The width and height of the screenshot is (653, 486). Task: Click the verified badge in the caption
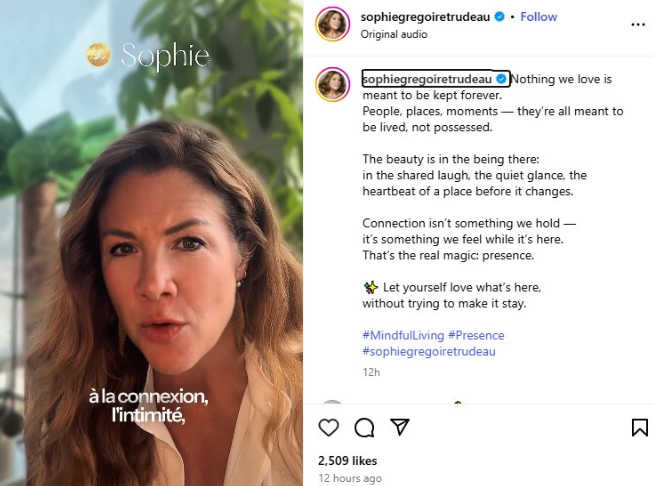tap(502, 79)
